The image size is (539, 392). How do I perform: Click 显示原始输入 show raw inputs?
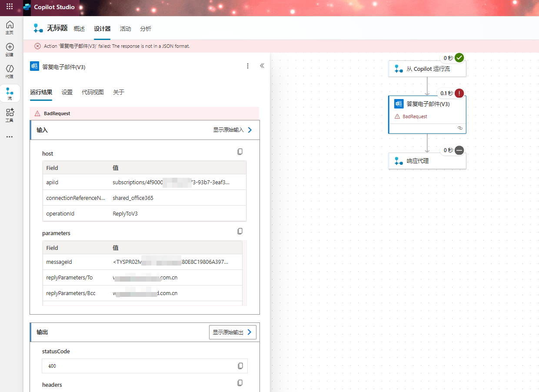[233, 130]
